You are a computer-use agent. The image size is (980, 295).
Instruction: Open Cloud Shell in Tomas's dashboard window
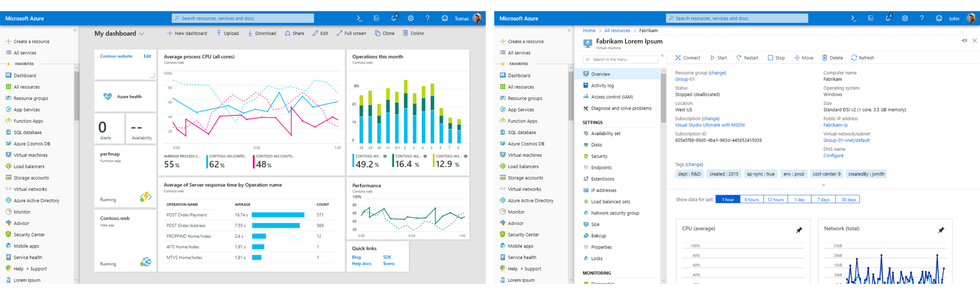(359, 18)
